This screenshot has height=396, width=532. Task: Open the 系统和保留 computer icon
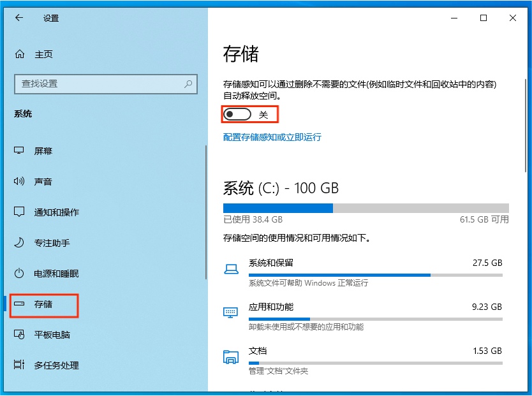[x=231, y=268]
